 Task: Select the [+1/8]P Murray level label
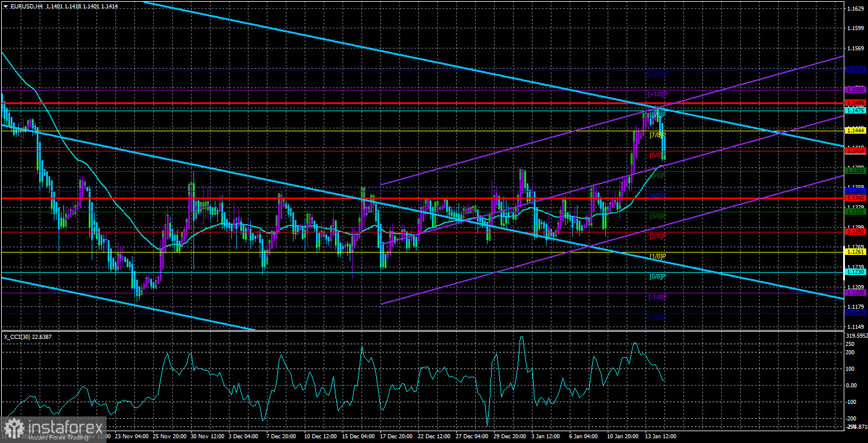click(657, 94)
